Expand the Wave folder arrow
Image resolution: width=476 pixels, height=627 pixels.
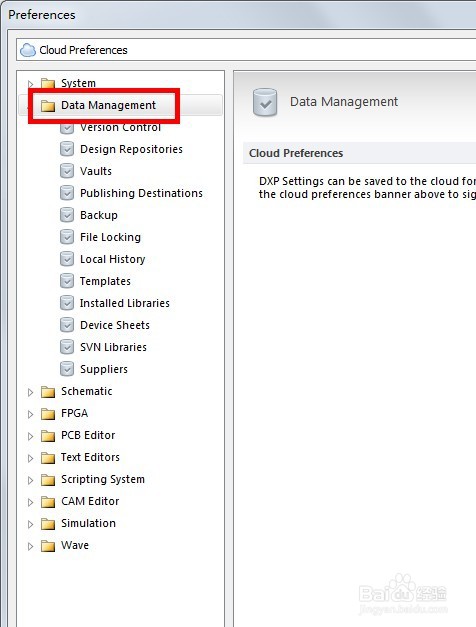(30, 546)
